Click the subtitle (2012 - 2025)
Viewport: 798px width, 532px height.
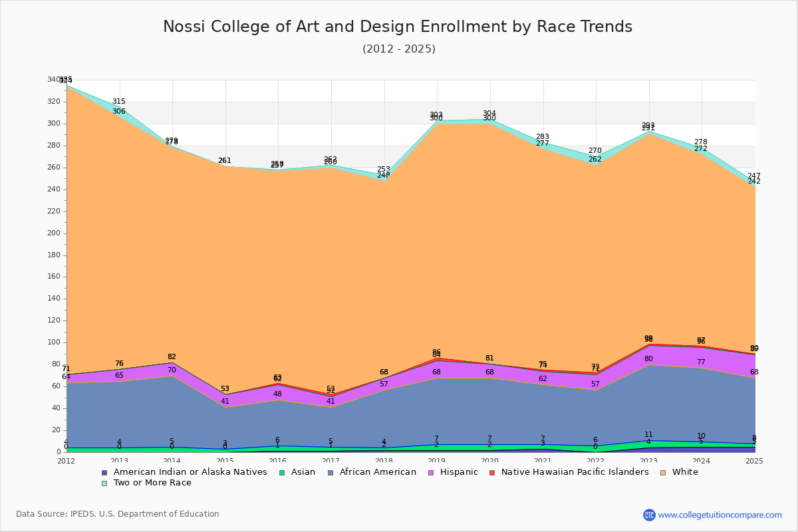tap(399, 49)
